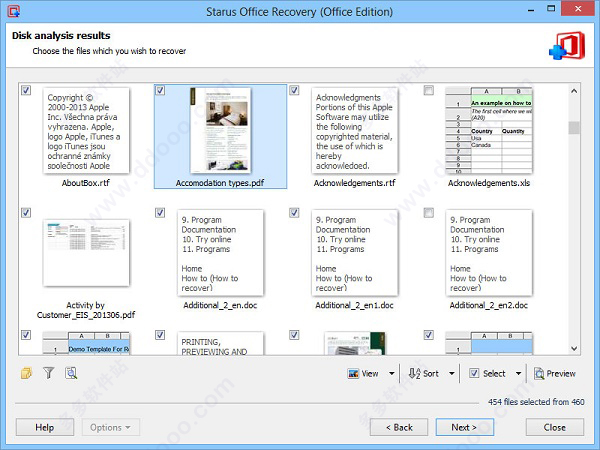Uncheck the Accomodation types.pdf checkbox
The width and height of the screenshot is (600, 450).
[160, 90]
